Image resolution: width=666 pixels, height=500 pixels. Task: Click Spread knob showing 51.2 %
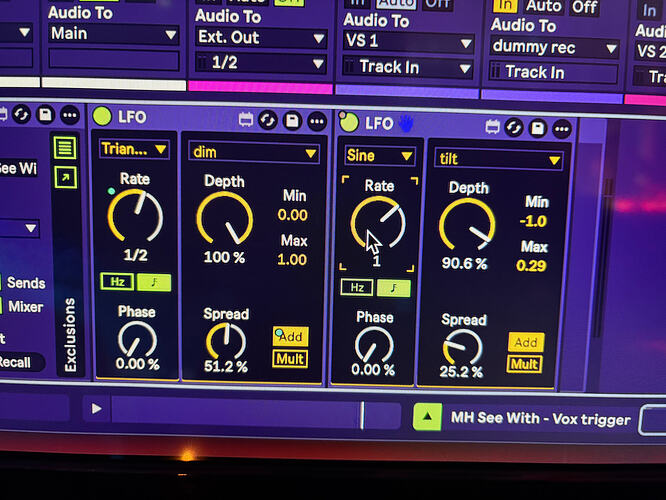pos(226,342)
